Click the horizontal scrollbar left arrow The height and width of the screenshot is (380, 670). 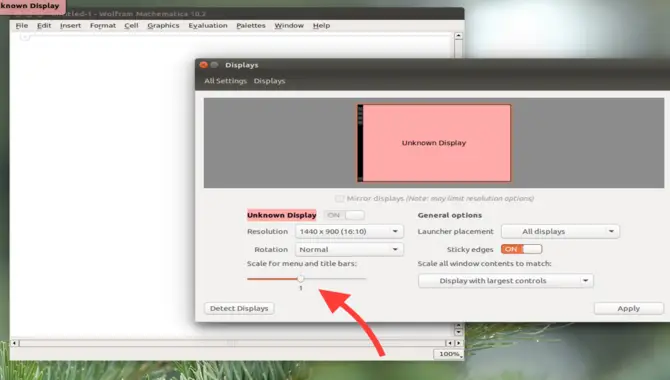[14, 343]
